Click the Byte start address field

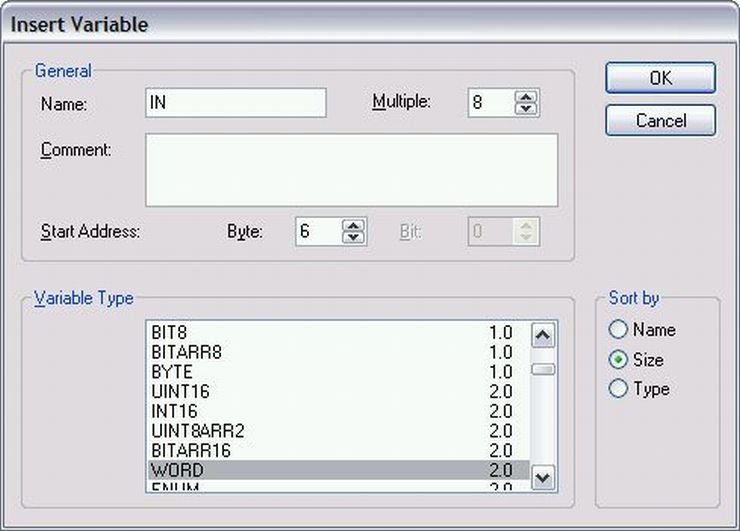[x=319, y=231]
